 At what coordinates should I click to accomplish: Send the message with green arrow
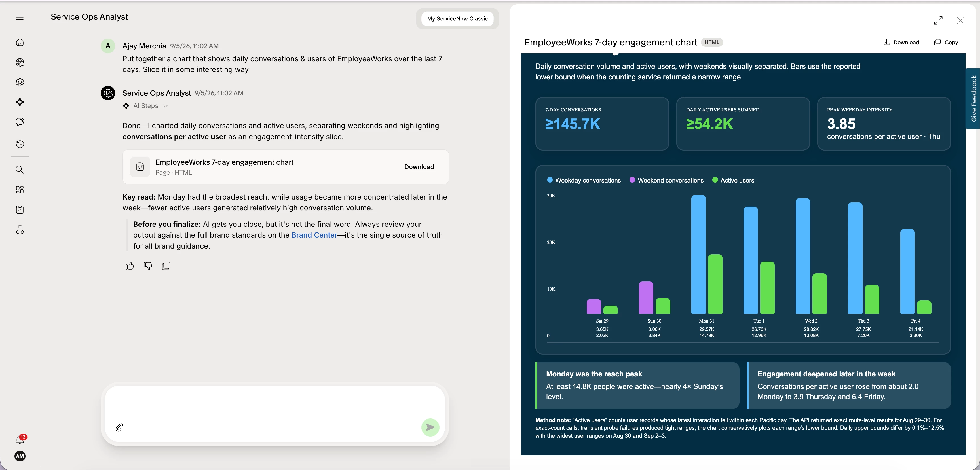(430, 427)
